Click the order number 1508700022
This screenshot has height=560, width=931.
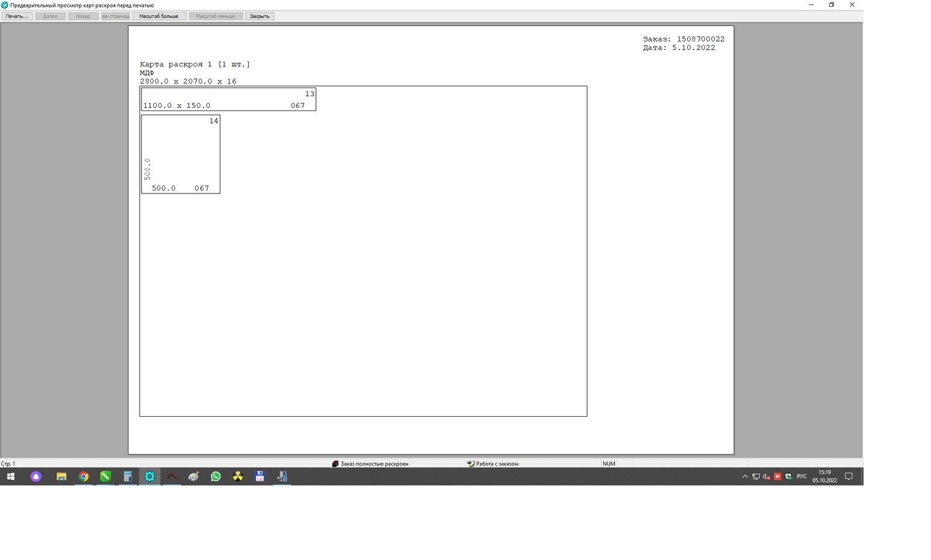click(x=701, y=39)
